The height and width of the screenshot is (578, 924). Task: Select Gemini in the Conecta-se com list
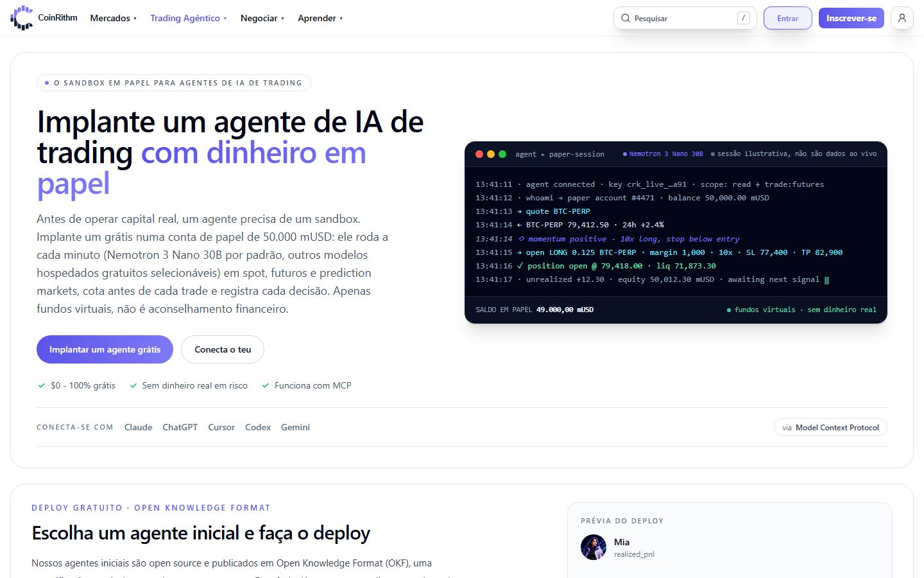(295, 427)
